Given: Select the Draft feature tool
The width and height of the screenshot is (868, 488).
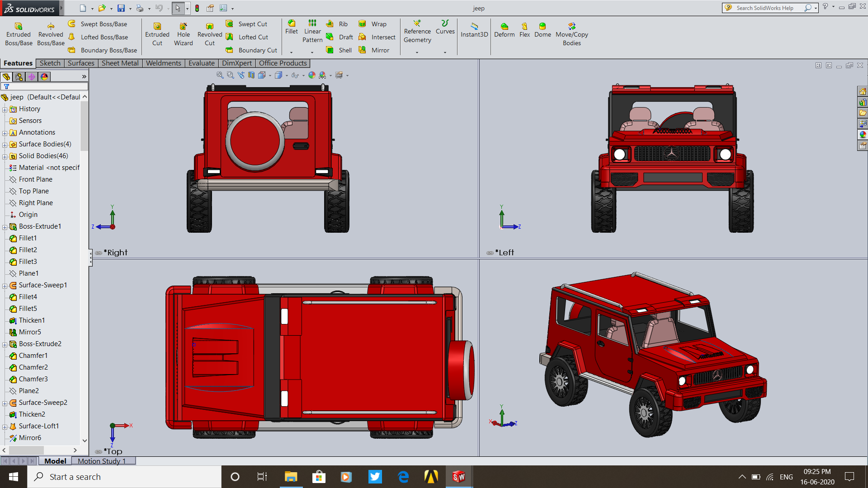Looking at the screenshot, I should [340, 37].
